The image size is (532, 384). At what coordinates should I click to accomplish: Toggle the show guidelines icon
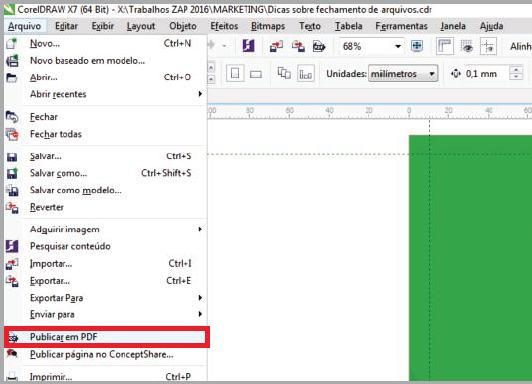pos(488,46)
